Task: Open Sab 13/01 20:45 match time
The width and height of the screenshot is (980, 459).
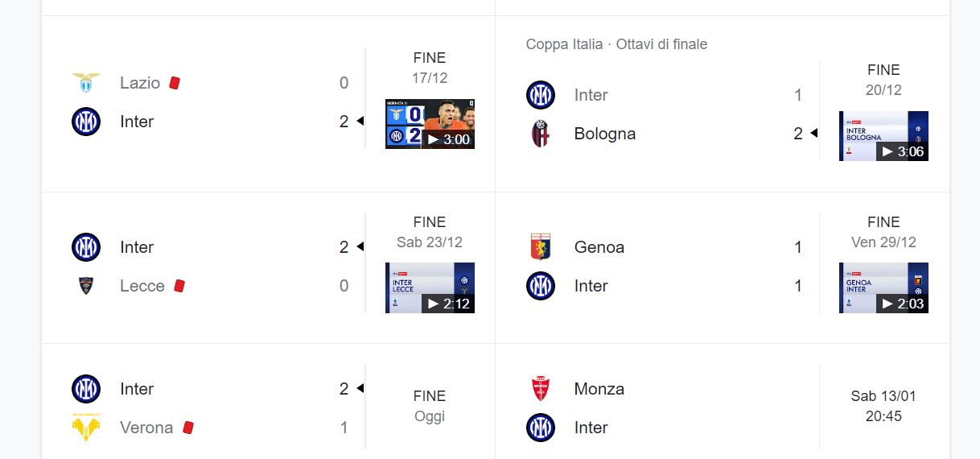Action: point(883,406)
